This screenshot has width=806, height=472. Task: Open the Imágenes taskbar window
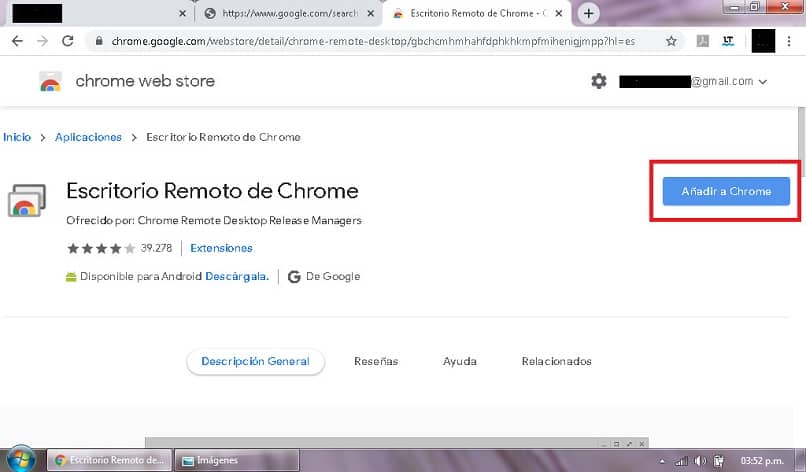tap(236, 460)
